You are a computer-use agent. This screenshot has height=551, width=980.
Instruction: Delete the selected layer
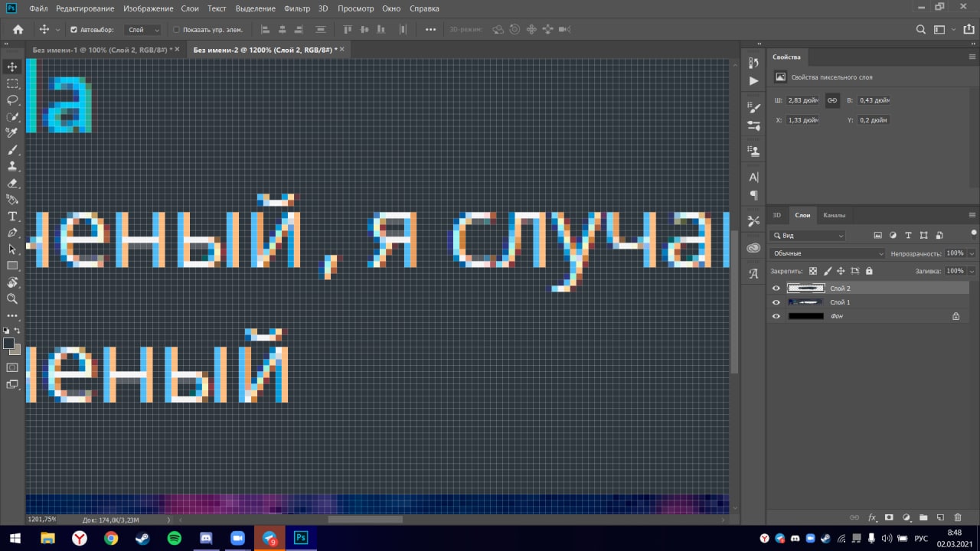point(959,518)
